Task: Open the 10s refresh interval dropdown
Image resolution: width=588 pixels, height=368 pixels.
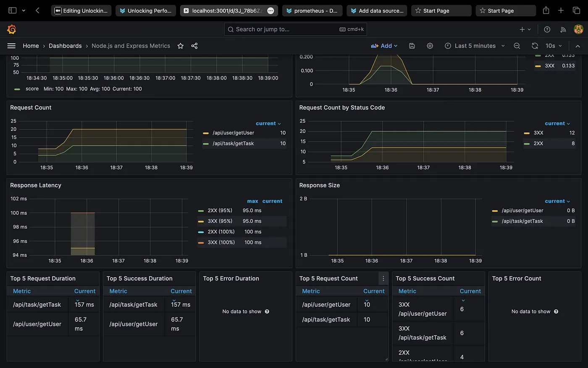Action: point(554,46)
